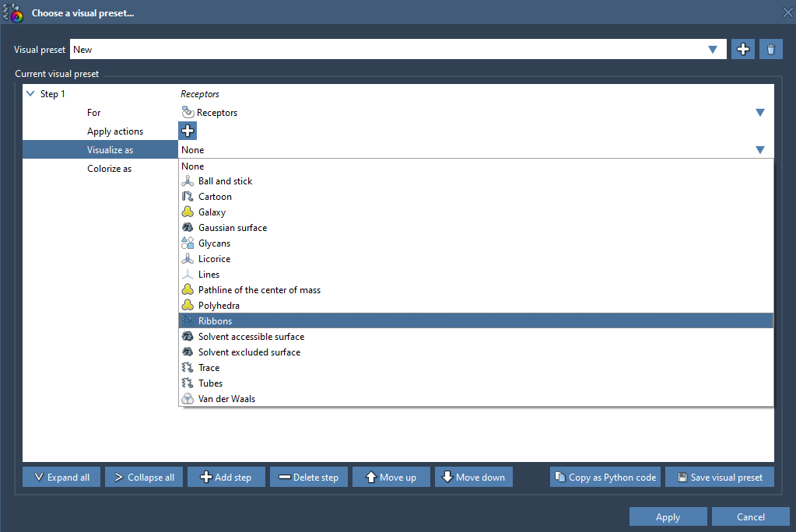Click the Receptors icon in For row
Image resolution: width=796 pixels, height=532 pixels.
click(188, 113)
